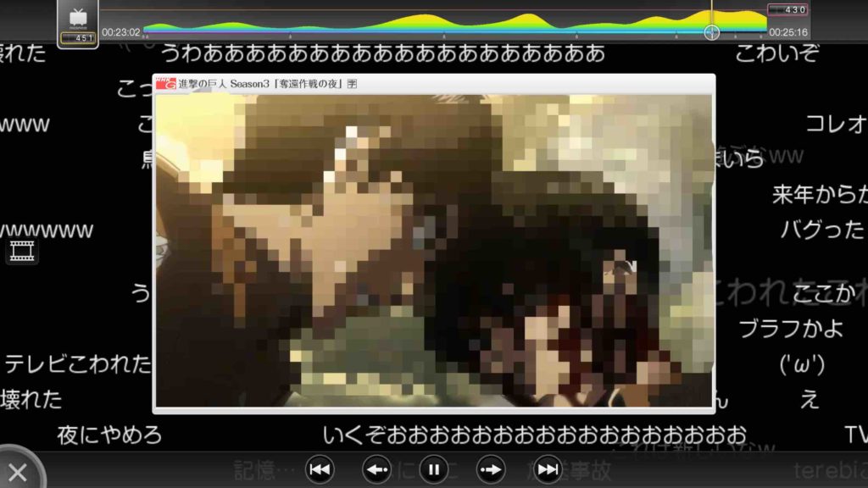Click the 430 counter in the top-right

click(787, 9)
